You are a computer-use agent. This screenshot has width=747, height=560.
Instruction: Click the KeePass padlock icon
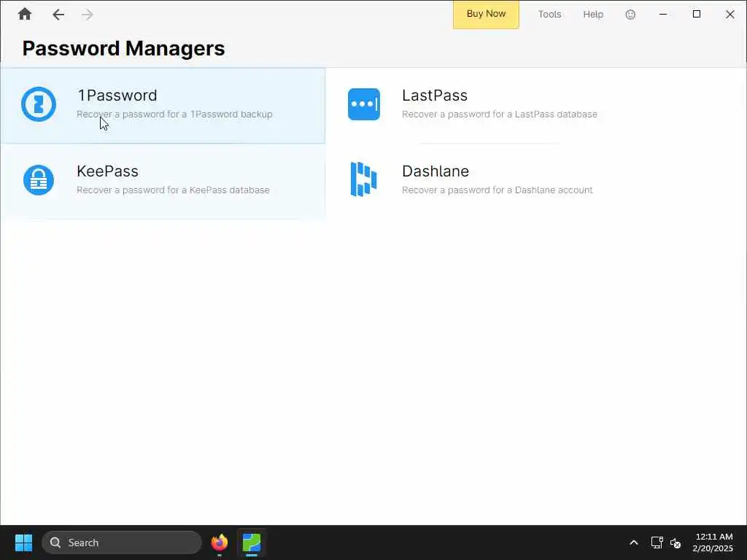tap(39, 180)
